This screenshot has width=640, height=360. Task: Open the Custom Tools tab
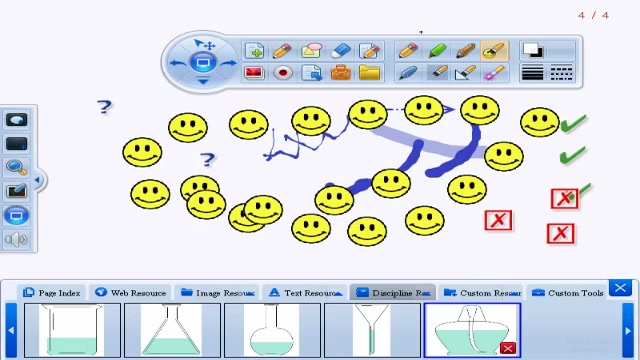[x=568, y=293]
